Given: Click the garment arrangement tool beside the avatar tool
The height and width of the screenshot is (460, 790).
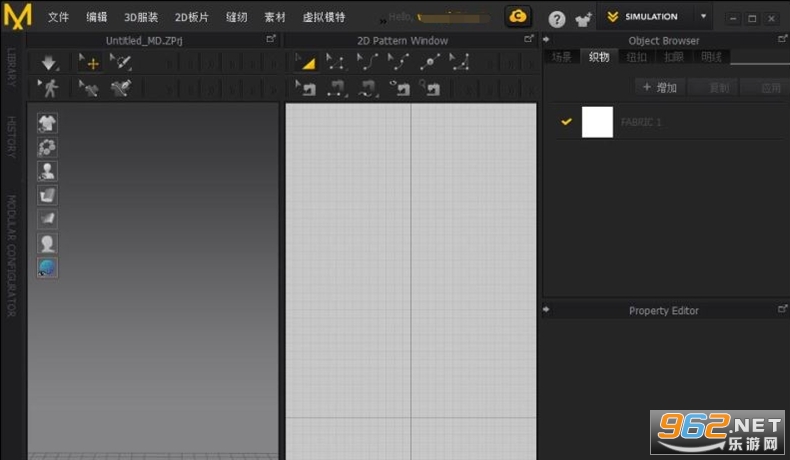Looking at the screenshot, I should point(90,88).
